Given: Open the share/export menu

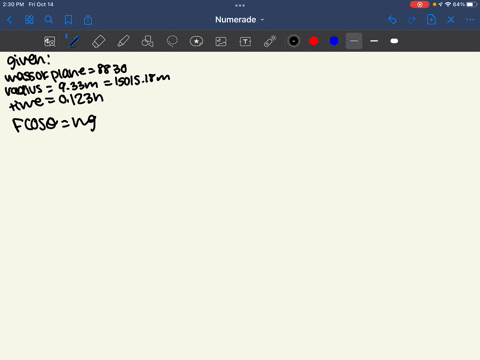Looking at the screenshot, I should [x=88, y=20].
